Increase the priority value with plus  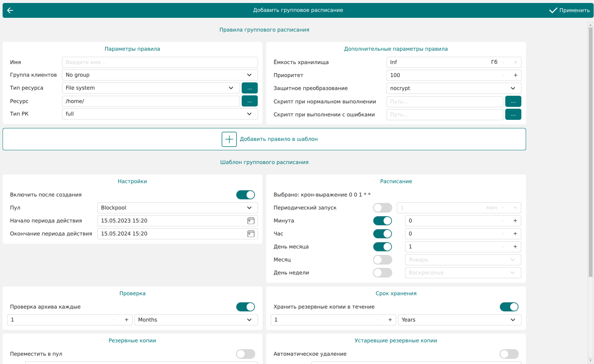click(515, 75)
